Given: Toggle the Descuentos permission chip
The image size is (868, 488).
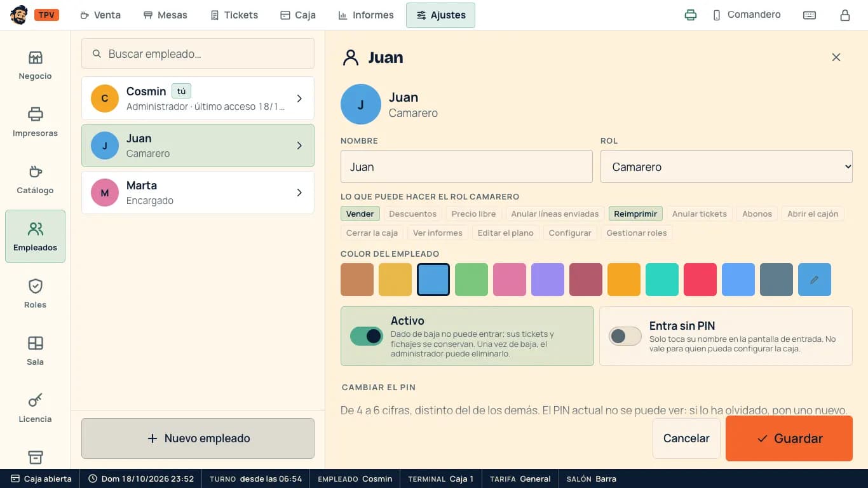Looking at the screenshot, I should click(413, 214).
